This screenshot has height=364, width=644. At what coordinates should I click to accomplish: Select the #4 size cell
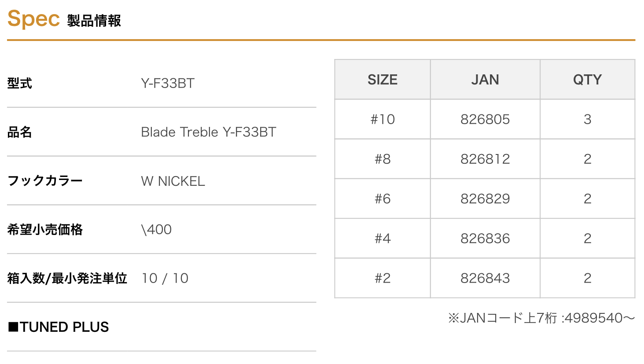pos(383,239)
